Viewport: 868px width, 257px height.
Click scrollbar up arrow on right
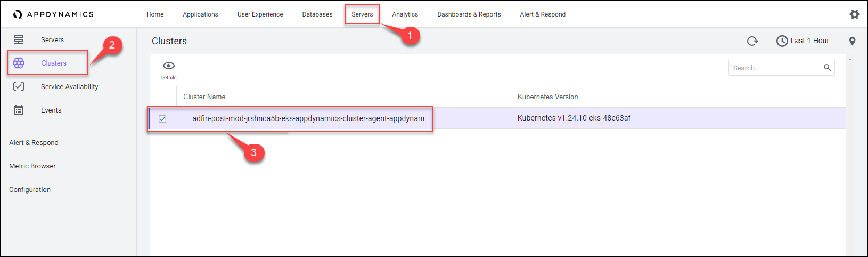coord(850,59)
